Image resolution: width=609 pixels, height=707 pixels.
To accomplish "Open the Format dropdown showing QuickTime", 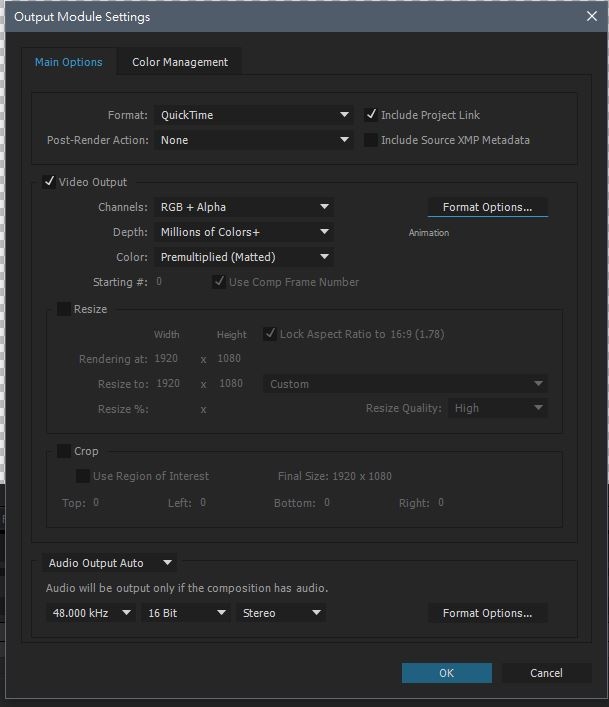I will (x=255, y=115).
